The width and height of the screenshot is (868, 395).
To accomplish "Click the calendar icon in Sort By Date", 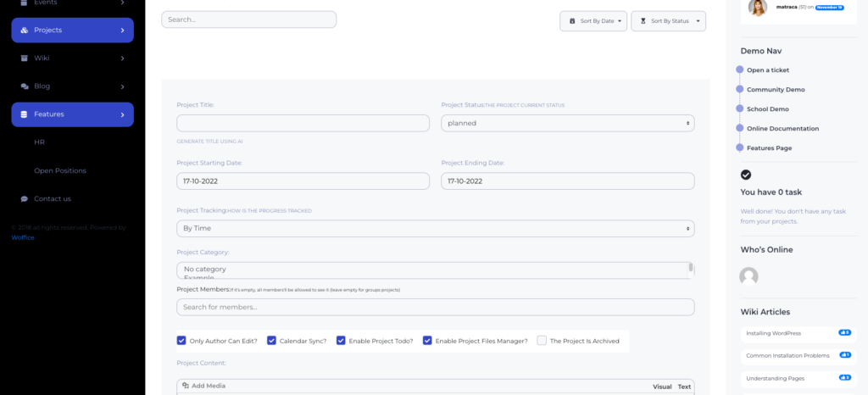I will (572, 21).
